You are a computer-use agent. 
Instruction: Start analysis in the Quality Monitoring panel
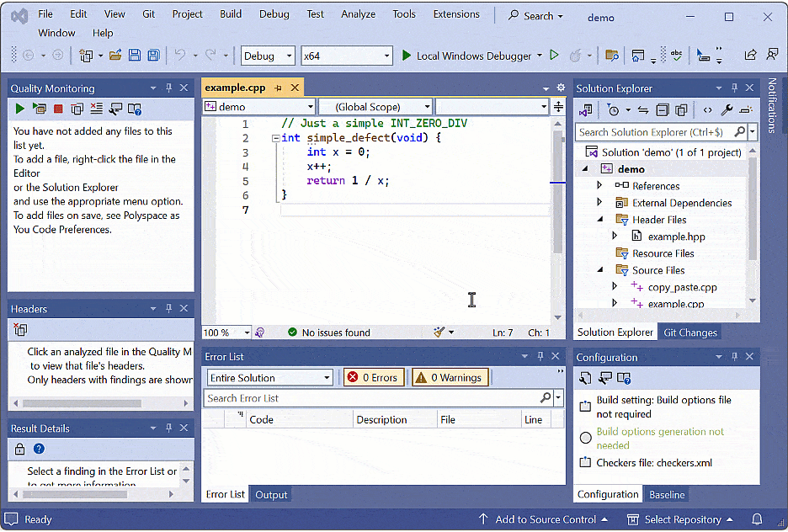[20, 109]
